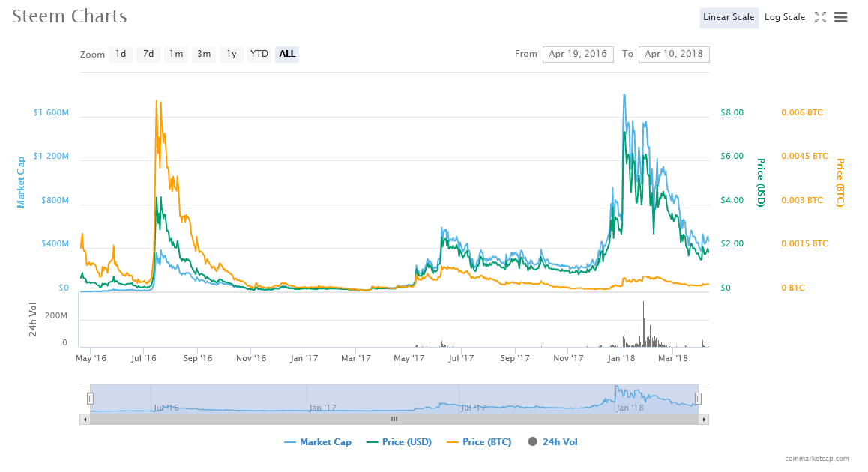Viewport: 868px width, 472px height.
Task: Click the navigator horizontal scrollbar thumb
Action: pyautogui.click(x=394, y=420)
